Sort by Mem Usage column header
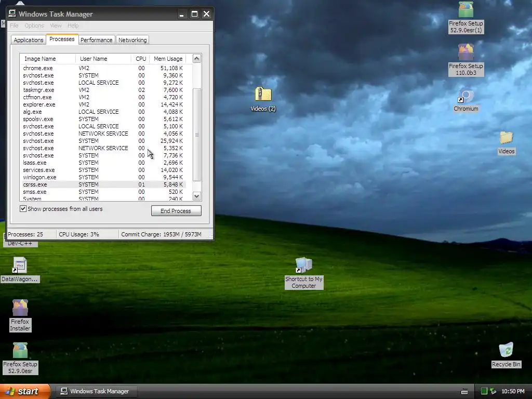Image resolution: width=532 pixels, height=399 pixels. pyautogui.click(x=168, y=59)
